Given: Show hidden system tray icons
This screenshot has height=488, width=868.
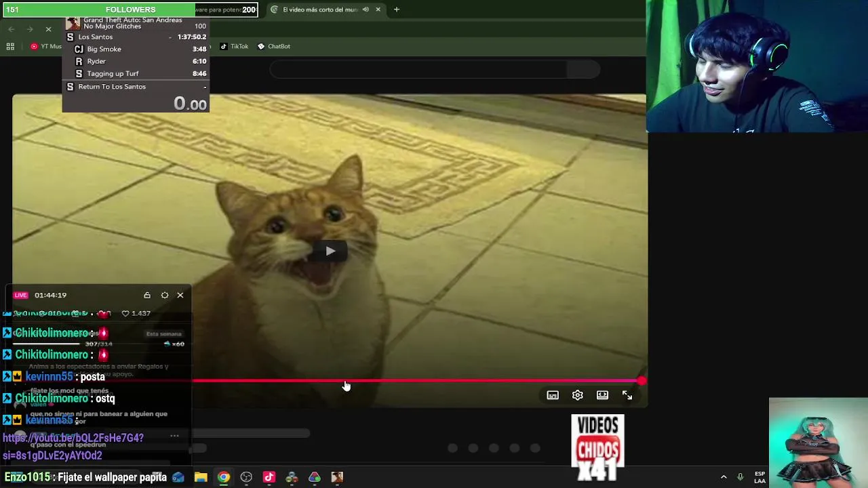Looking at the screenshot, I should tap(724, 477).
